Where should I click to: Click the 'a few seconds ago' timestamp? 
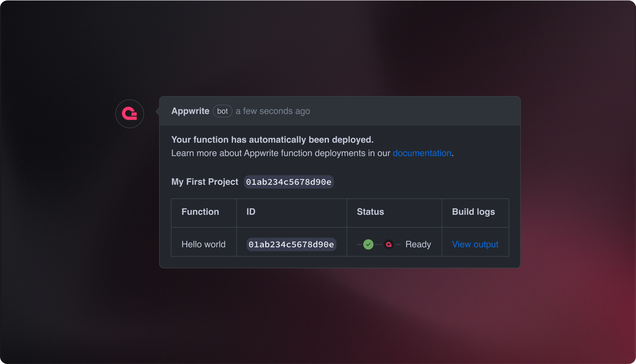pos(273,111)
